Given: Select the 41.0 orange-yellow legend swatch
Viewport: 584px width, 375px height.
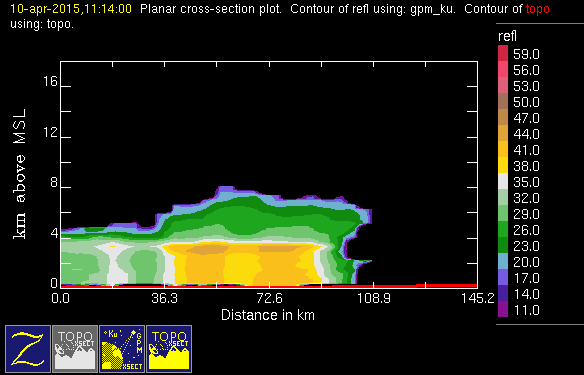Looking at the screenshot, I should click(503, 149).
